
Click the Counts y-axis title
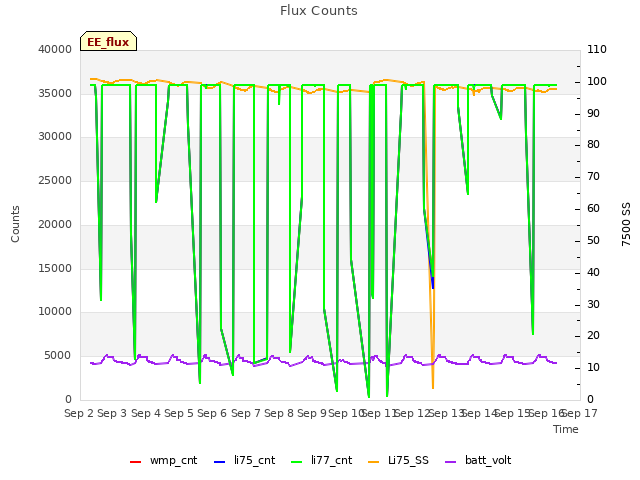[x=15, y=224]
